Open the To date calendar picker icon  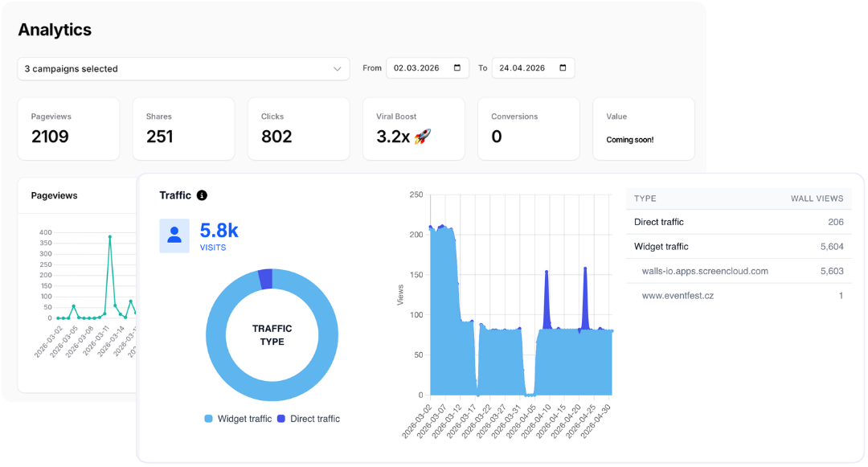click(x=563, y=68)
